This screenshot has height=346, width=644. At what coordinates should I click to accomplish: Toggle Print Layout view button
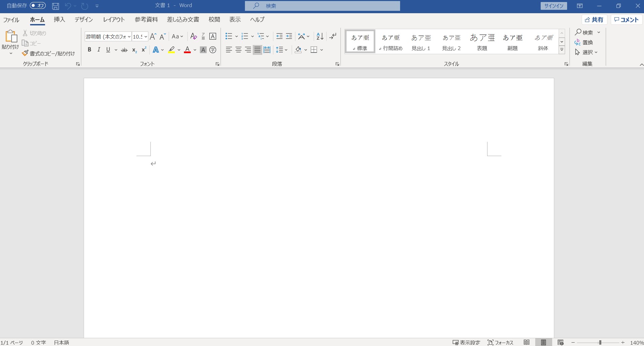(543, 342)
